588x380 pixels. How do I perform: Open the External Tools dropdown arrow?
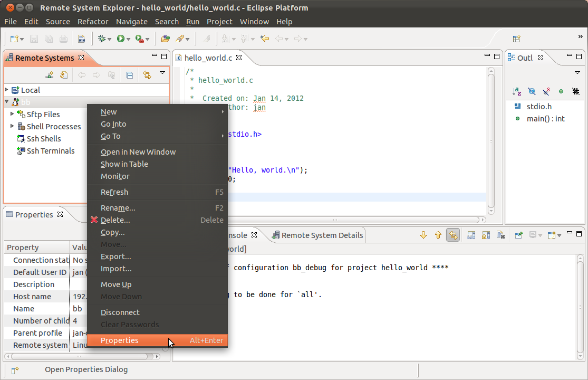[x=147, y=39]
